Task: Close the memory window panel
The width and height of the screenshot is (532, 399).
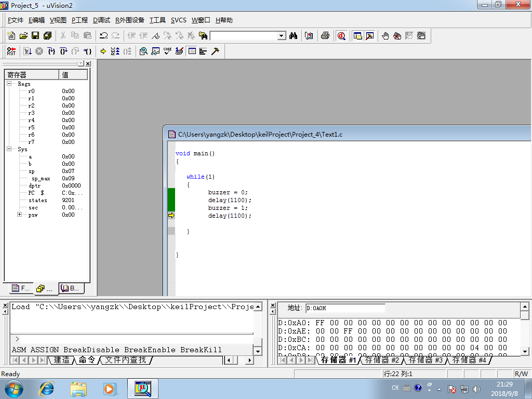Action: pos(272,305)
